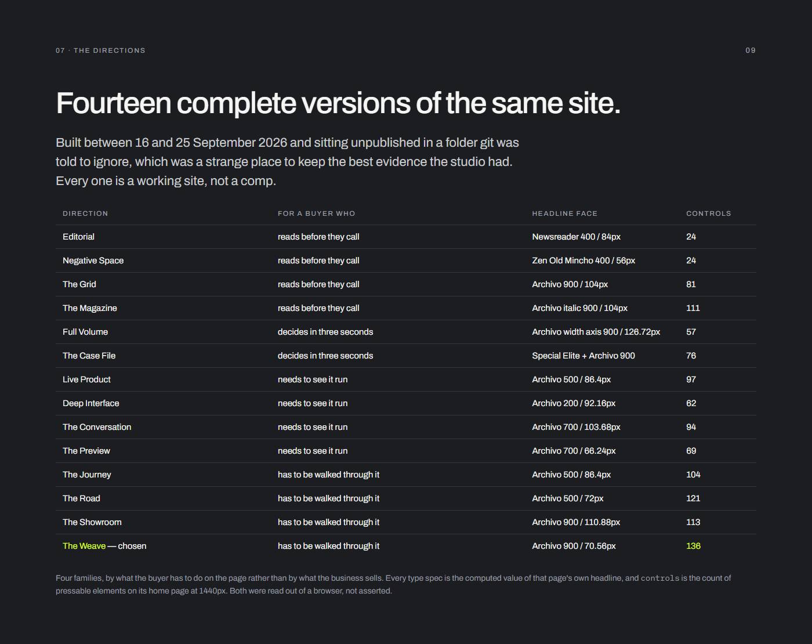812x644 pixels.
Task: Click the FOR A BUYER WHO header
Action: click(x=316, y=214)
